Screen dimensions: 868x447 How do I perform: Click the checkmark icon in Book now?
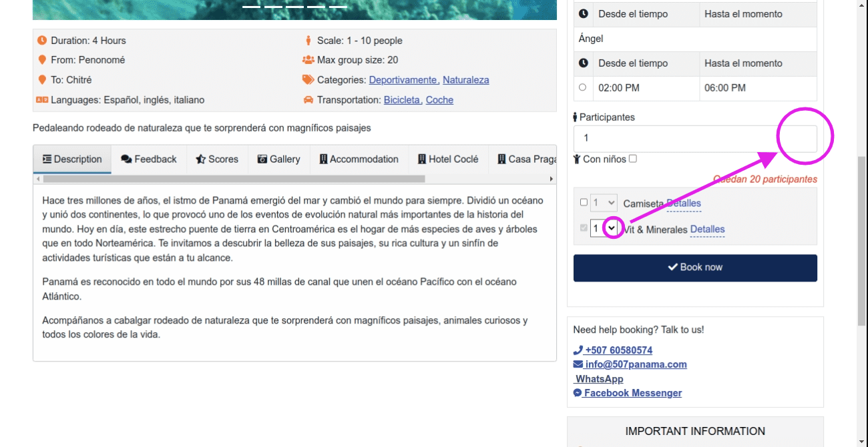tap(673, 268)
